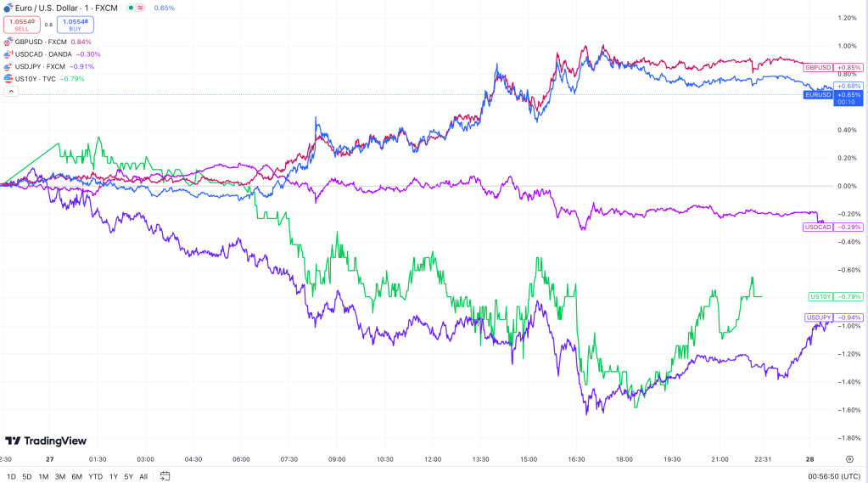
Task: Click the Euro / U.S. Dollar flag icon
Action: [8, 8]
